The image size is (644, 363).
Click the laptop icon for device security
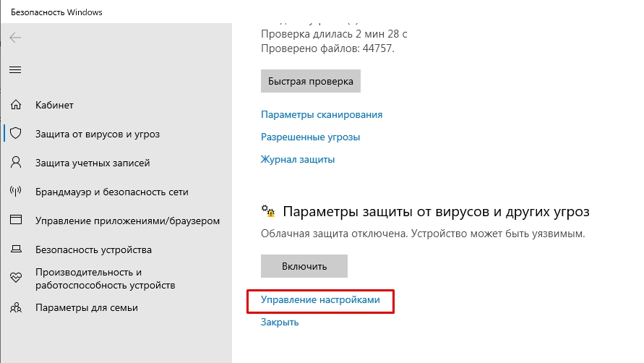pos(16,249)
